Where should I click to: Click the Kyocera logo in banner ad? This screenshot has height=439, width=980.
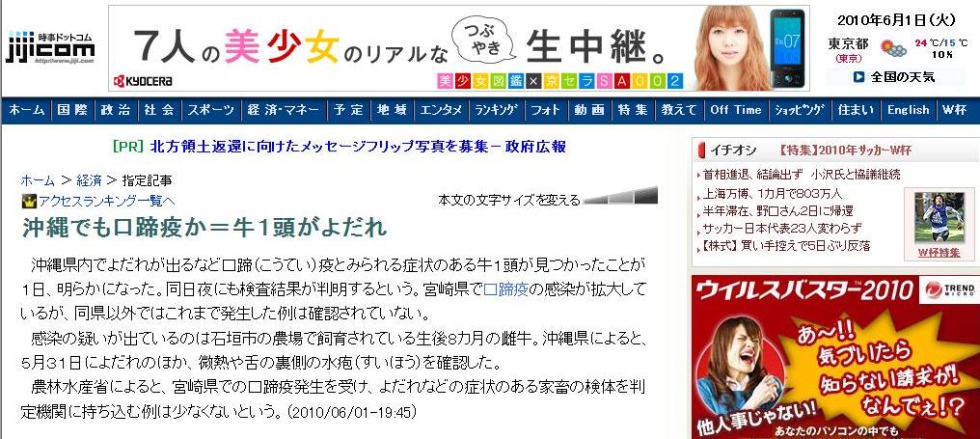pos(143,81)
